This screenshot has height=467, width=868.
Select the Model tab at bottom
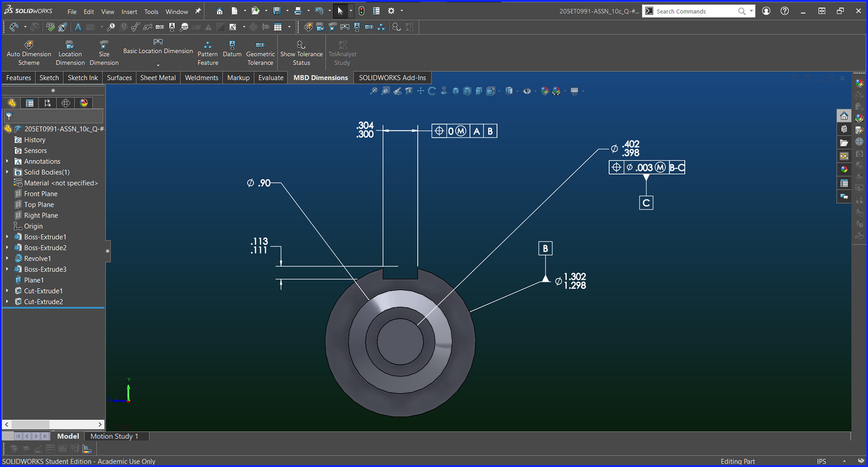pyautogui.click(x=68, y=436)
